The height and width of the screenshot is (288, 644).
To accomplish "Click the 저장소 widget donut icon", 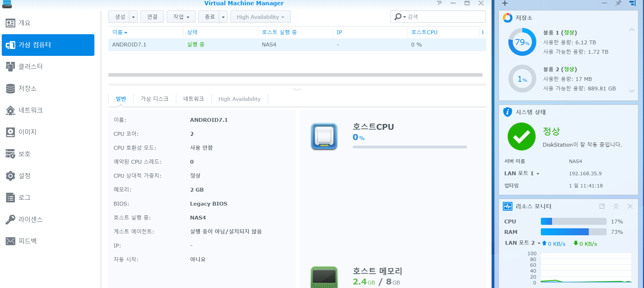I will pyautogui.click(x=507, y=17).
